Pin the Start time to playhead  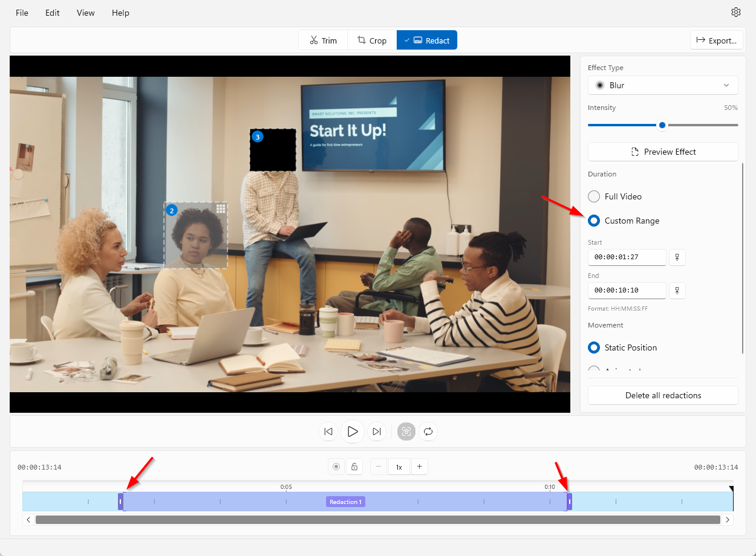(677, 257)
